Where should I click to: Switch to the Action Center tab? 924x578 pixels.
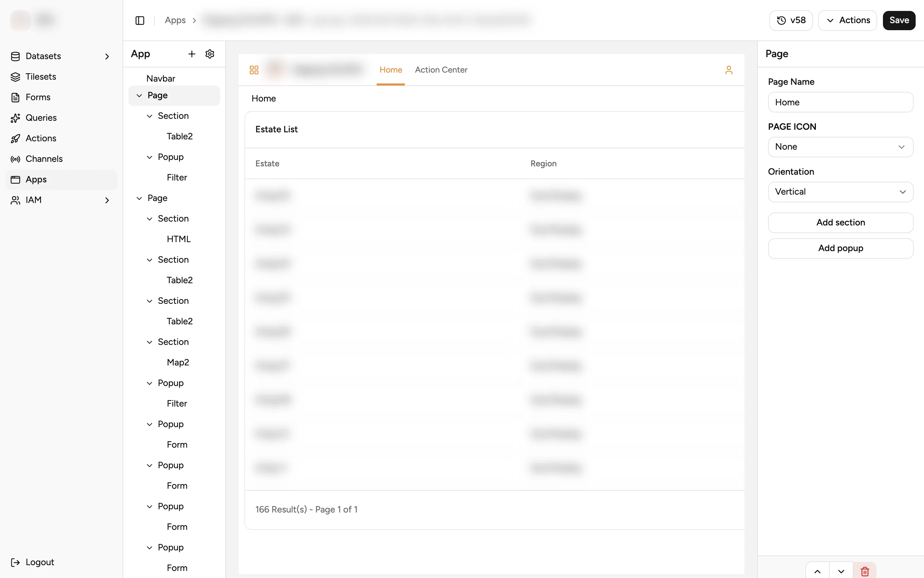click(441, 70)
